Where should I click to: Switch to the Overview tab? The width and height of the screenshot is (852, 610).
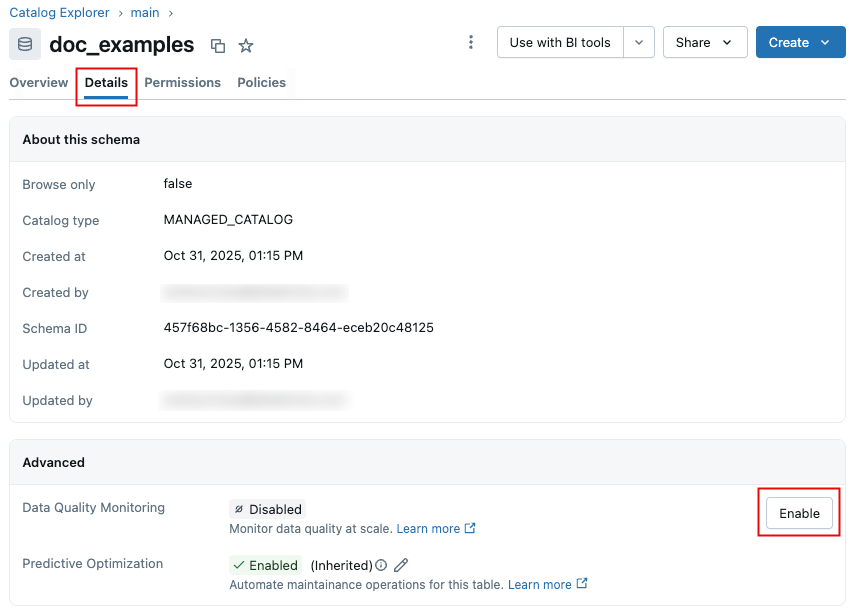pos(39,83)
